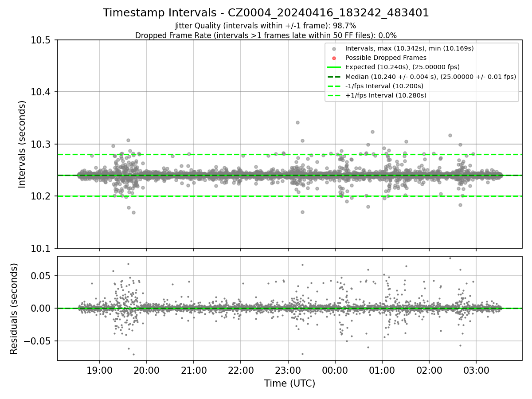The width and height of the screenshot is (532, 399).
Task: Click the '-1/fps Interval (10.200s)' legend entry
Action: click(384, 86)
